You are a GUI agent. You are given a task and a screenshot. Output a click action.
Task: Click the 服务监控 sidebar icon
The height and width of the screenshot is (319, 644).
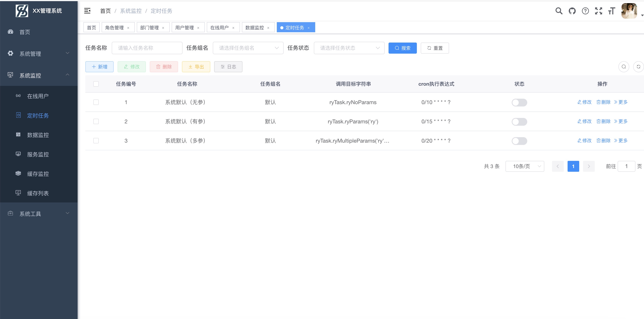click(18, 154)
